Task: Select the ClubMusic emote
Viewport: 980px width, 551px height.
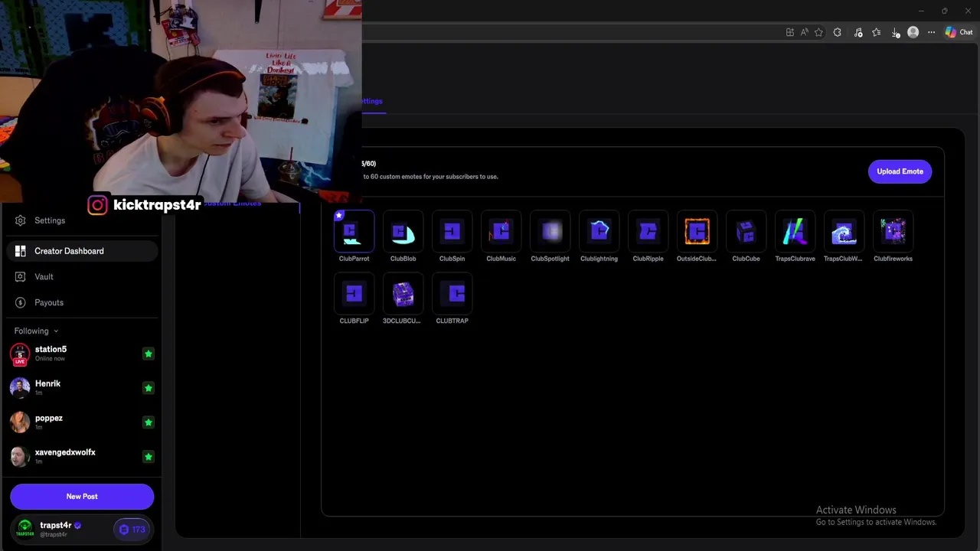Action: pos(501,232)
